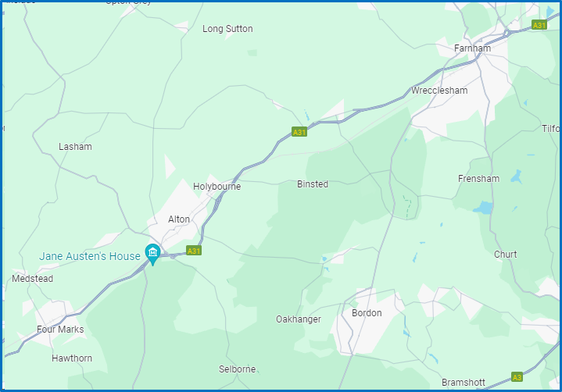Image resolution: width=562 pixels, height=392 pixels.
Task: Click the lake icon near Frensham
Action: 484,208
